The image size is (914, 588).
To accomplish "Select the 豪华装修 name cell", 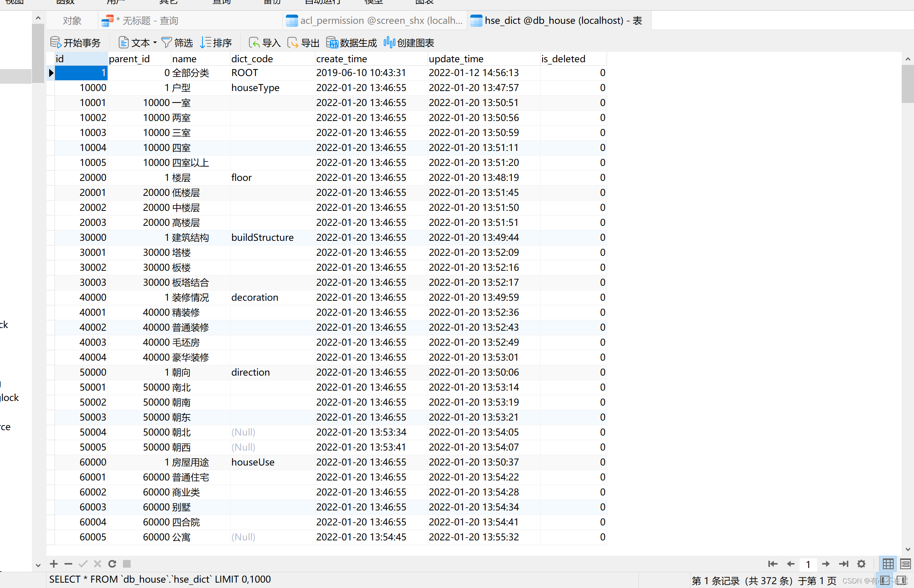I will [201, 357].
